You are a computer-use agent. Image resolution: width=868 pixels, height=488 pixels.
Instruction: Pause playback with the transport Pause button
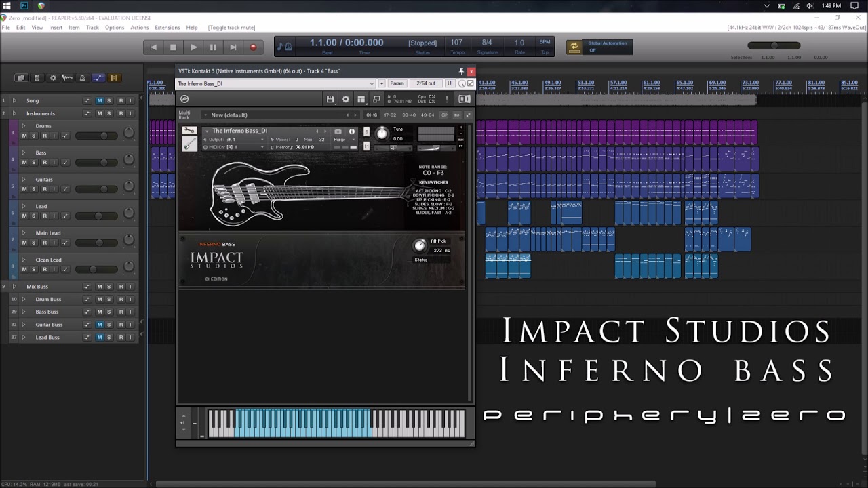pyautogui.click(x=213, y=47)
